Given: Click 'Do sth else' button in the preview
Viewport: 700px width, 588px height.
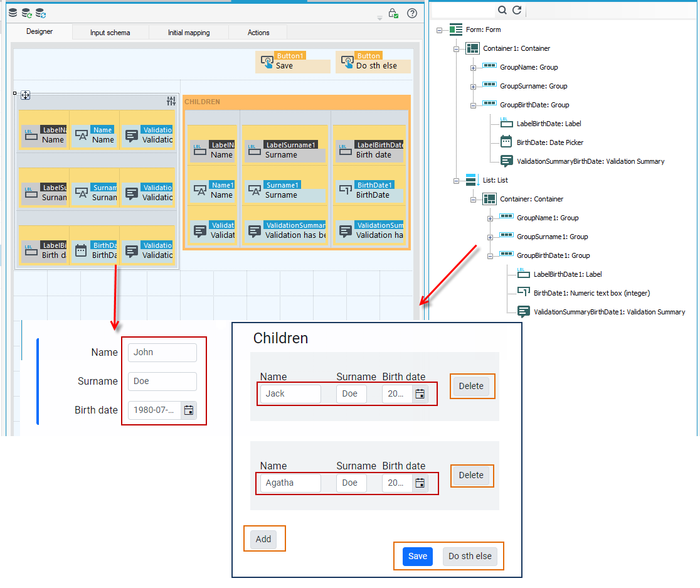Looking at the screenshot, I should 470,556.
